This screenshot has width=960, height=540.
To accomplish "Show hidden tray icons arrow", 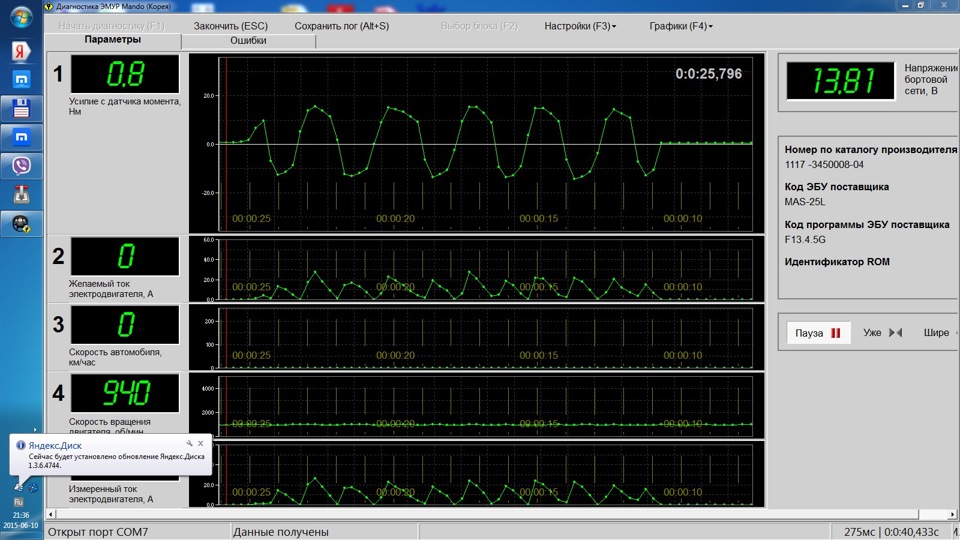I will [35, 431].
